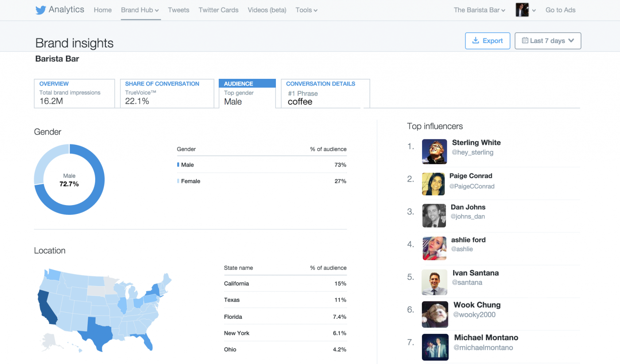The width and height of the screenshot is (620, 364).
Task: Open the Share of Conversation tab
Action: pos(167,93)
